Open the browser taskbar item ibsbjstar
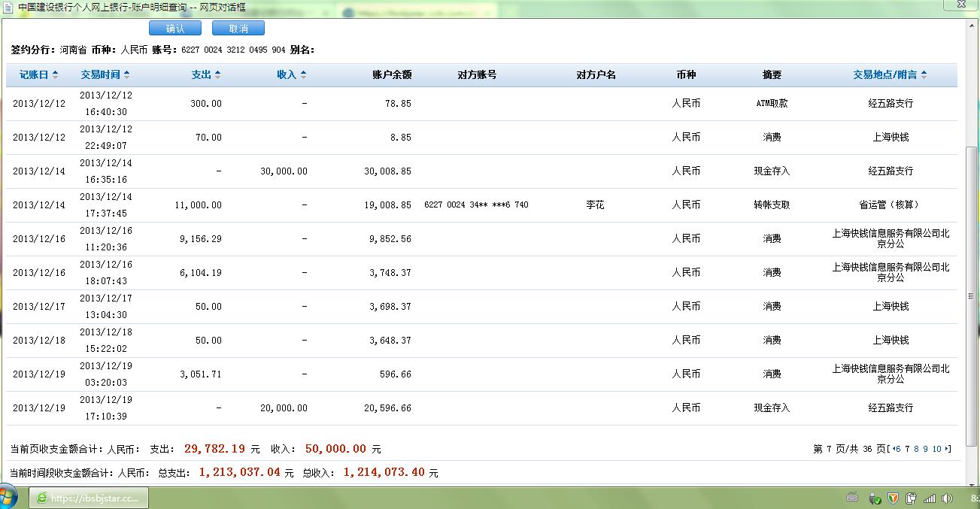The image size is (980, 509). pos(89,498)
